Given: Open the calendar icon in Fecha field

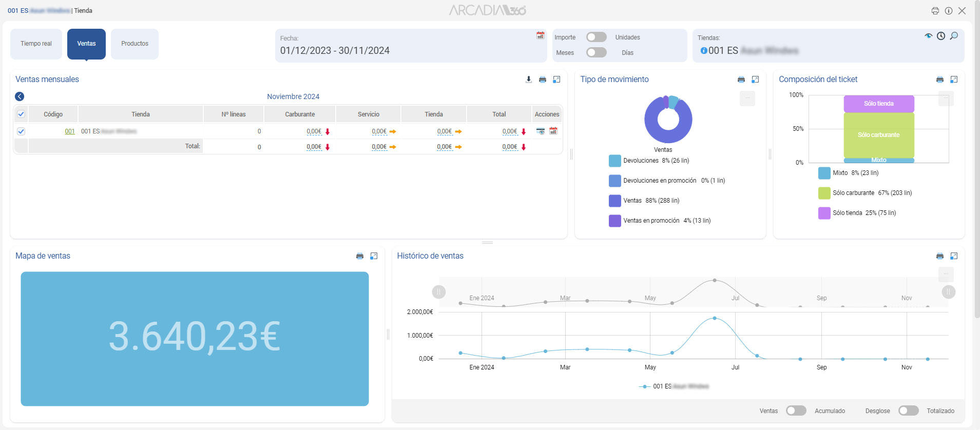Looking at the screenshot, I should (540, 35).
